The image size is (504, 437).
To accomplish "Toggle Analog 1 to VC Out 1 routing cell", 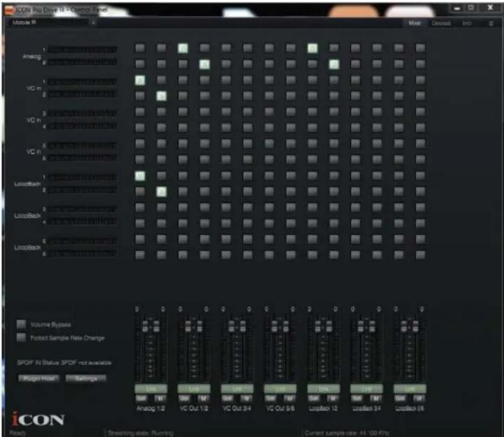I will (x=183, y=48).
